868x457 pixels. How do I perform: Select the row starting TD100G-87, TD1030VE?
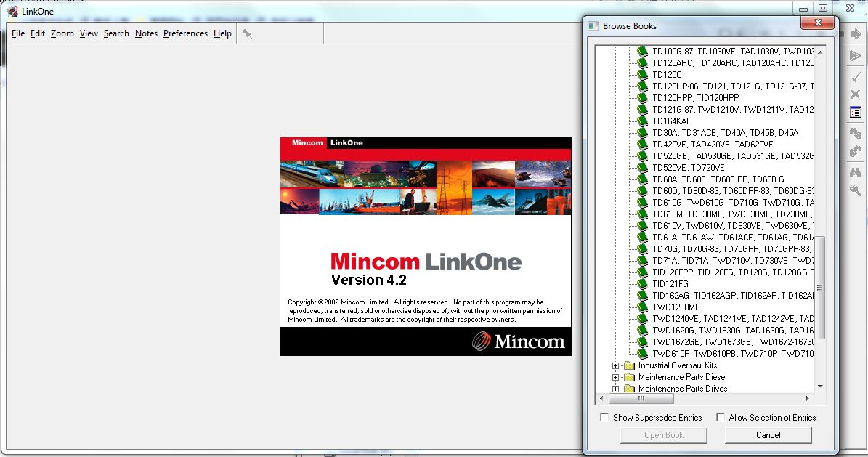tap(732, 52)
